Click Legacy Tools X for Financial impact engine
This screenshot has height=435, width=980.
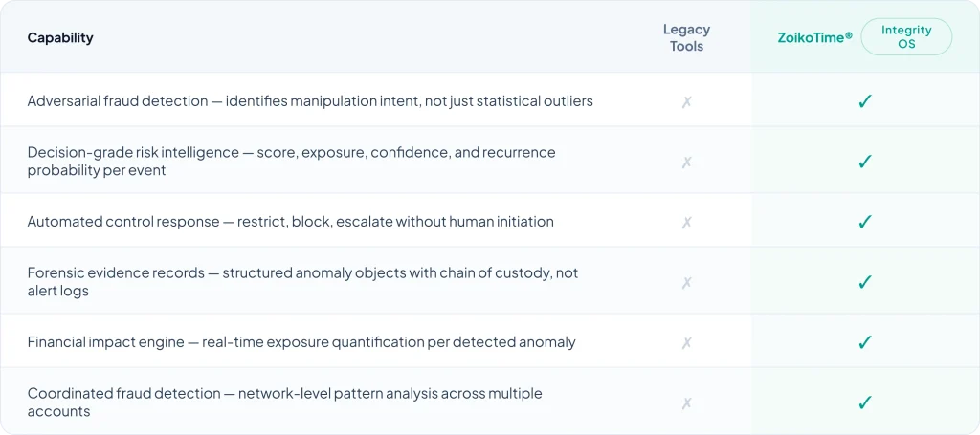[686, 342]
